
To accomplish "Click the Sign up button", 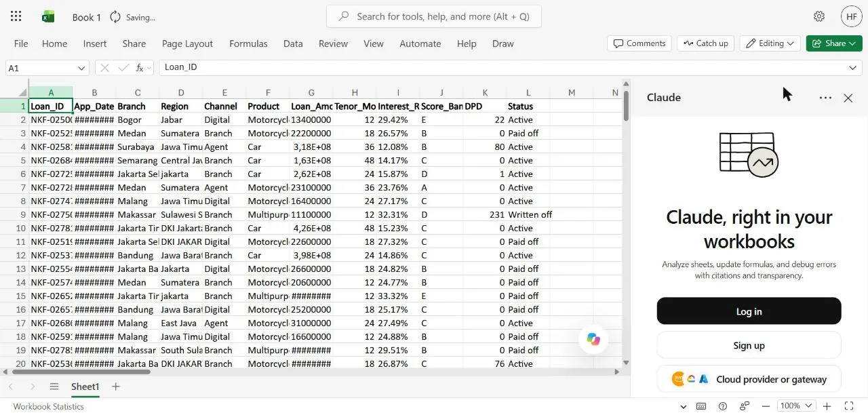I will pyautogui.click(x=749, y=345).
